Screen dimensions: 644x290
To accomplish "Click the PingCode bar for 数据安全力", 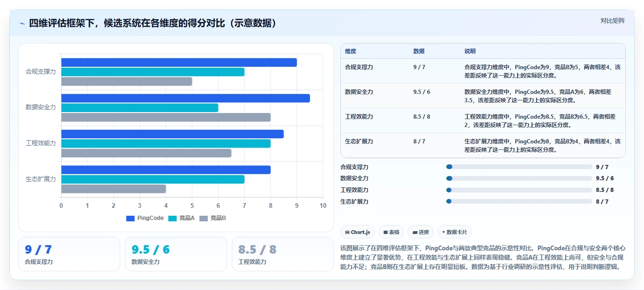I will (x=186, y=98).
